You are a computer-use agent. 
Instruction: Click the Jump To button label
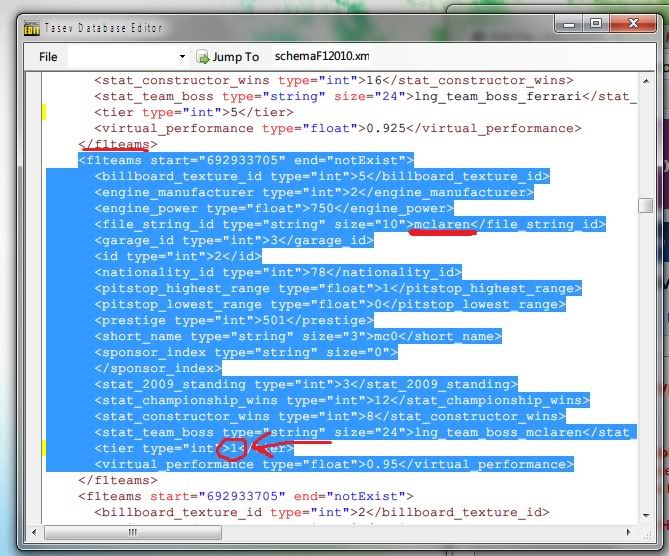236,57
